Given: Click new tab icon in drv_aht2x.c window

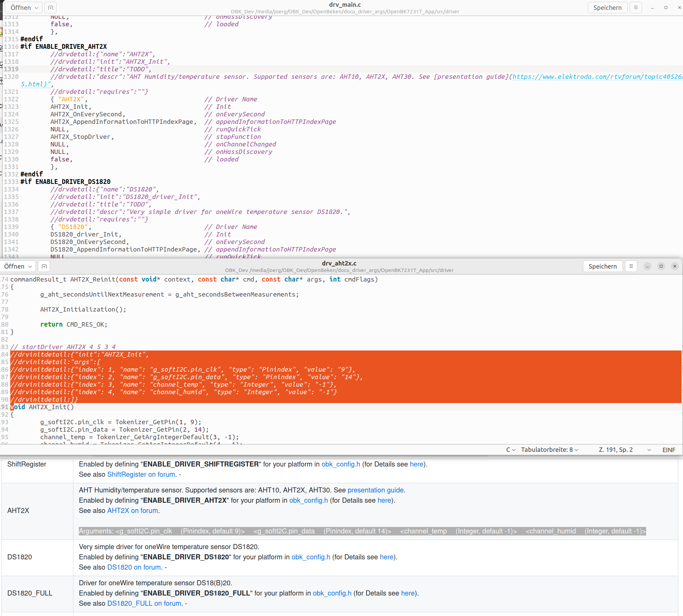Looking at the screenshot, I should click(x=44, y=266).
